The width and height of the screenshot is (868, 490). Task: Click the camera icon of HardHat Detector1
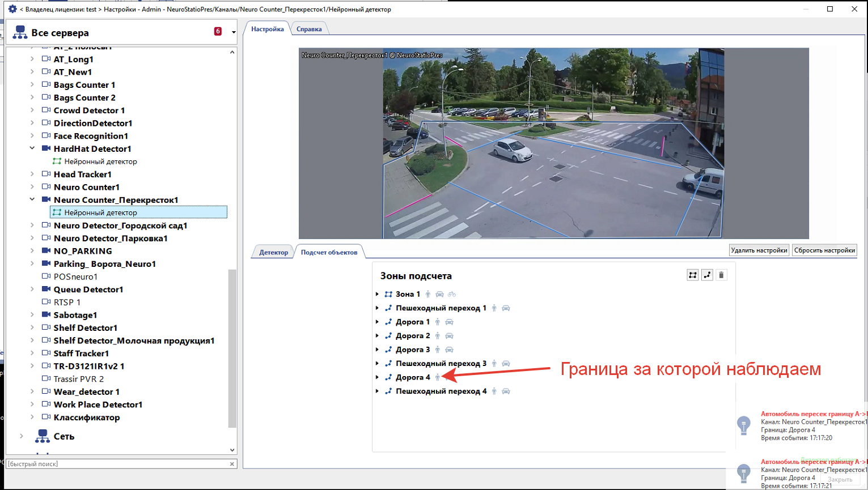46,148
